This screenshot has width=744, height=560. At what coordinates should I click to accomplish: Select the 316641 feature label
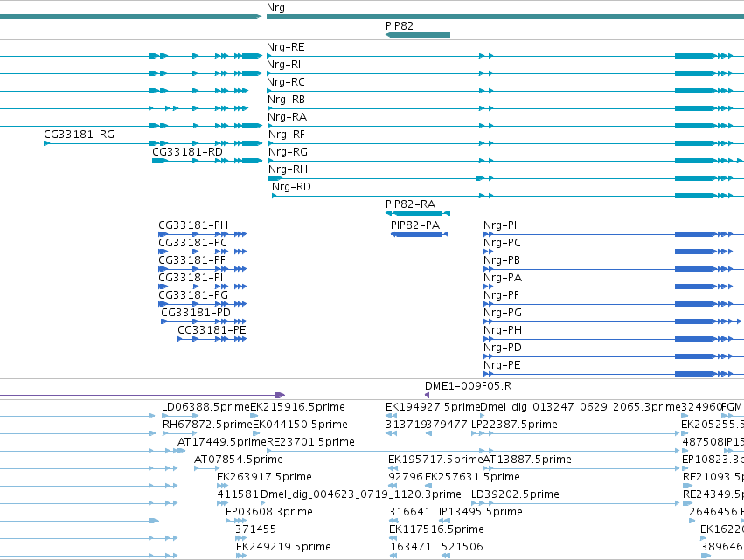tap(410, 512)
